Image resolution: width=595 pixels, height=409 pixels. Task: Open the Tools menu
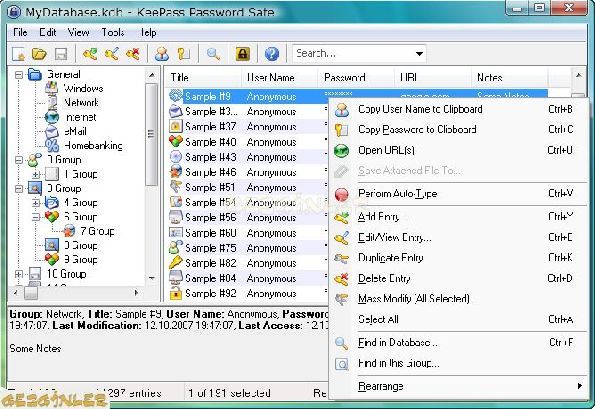[113, 33]
